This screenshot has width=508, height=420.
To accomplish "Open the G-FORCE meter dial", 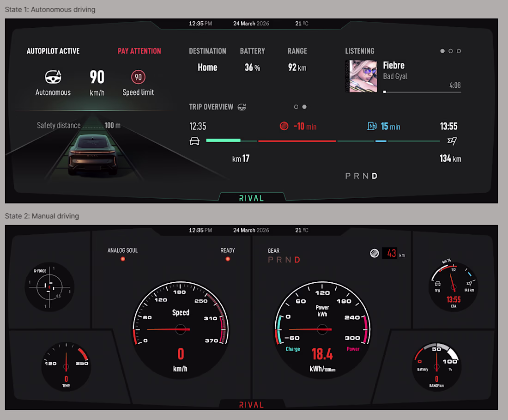I will pyautogui.click(x=49, y=287).
